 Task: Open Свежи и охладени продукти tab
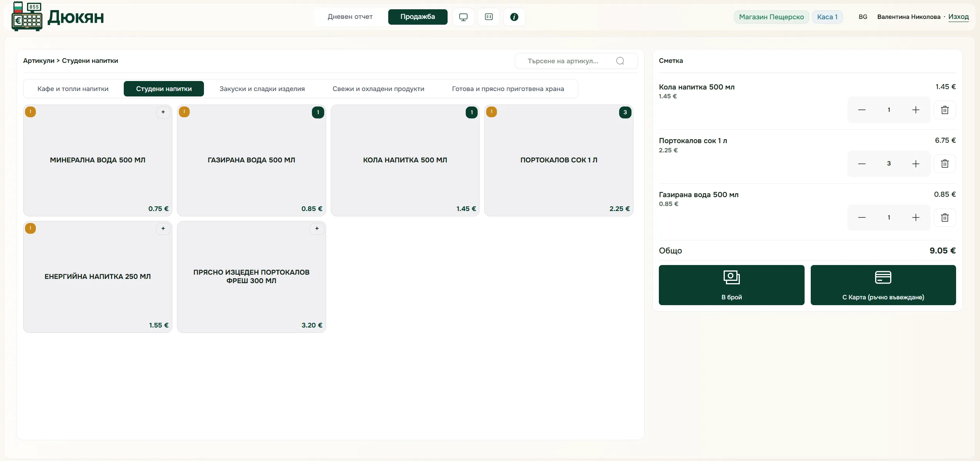coord(378,89)
